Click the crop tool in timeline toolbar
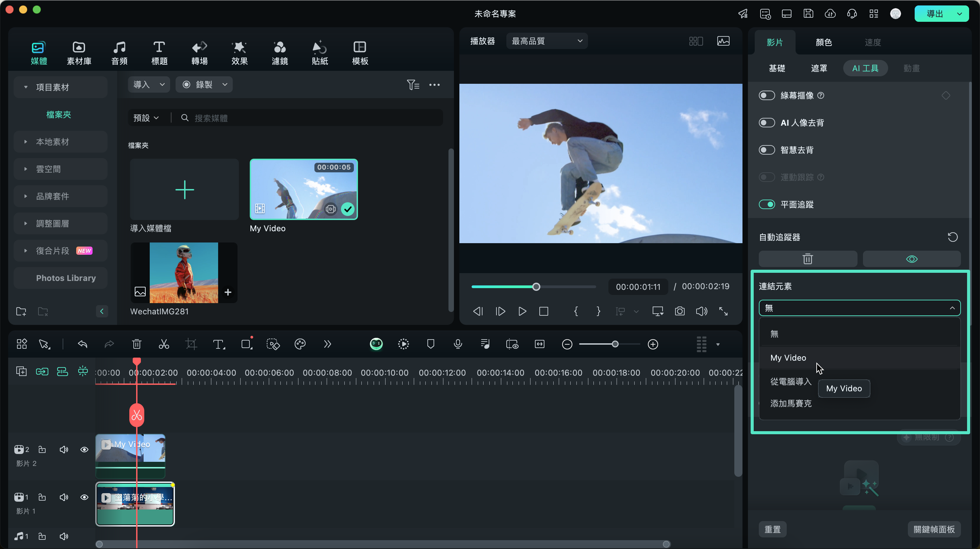This screenshot has height=549, width=980. [191, 344]
